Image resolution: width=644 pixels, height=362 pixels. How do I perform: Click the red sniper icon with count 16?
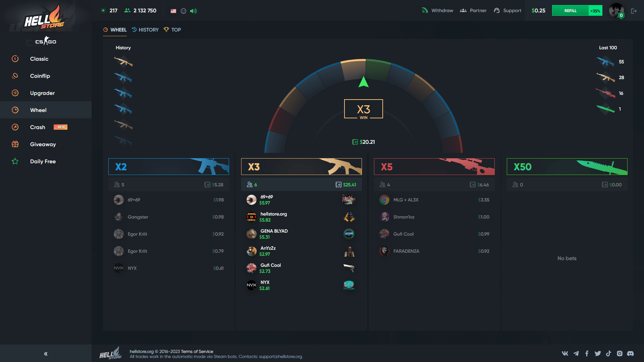coord(605,93)
